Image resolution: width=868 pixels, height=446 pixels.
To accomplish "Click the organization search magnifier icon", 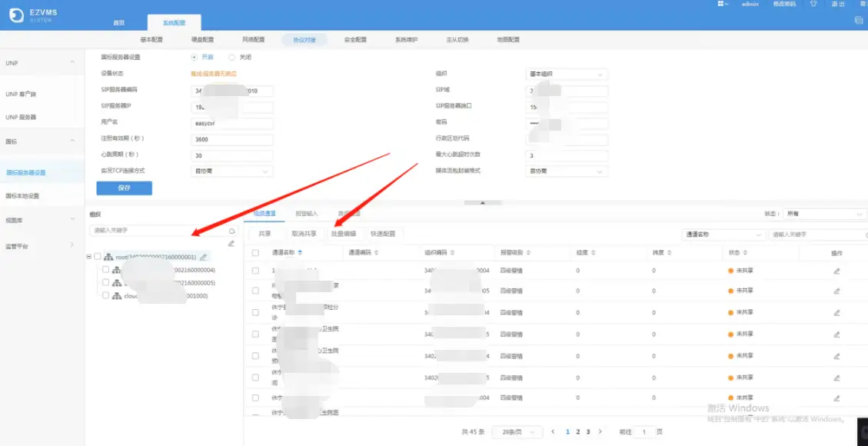I will (x=231, y=231).
